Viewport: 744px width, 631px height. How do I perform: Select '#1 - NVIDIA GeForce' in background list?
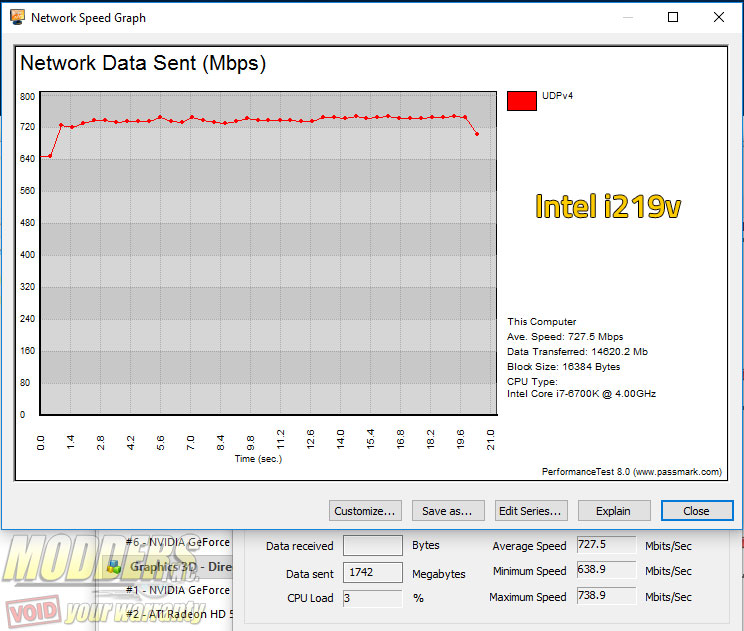[178, 590]
